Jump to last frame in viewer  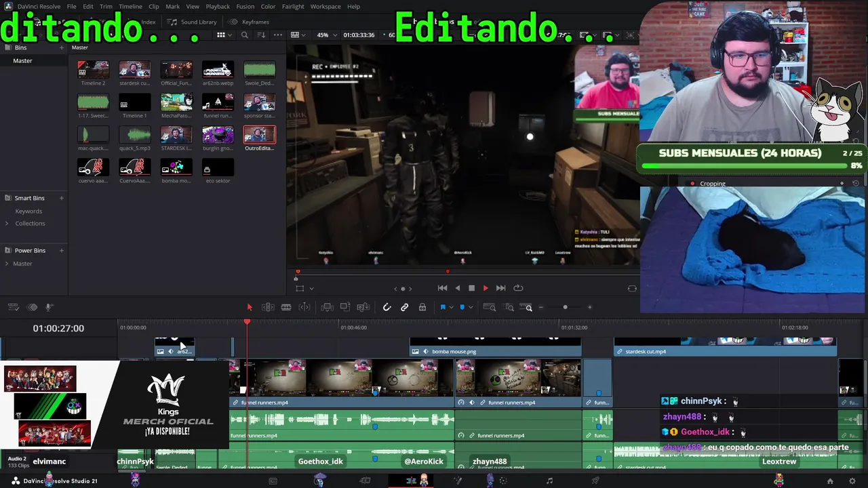(500, 288)
